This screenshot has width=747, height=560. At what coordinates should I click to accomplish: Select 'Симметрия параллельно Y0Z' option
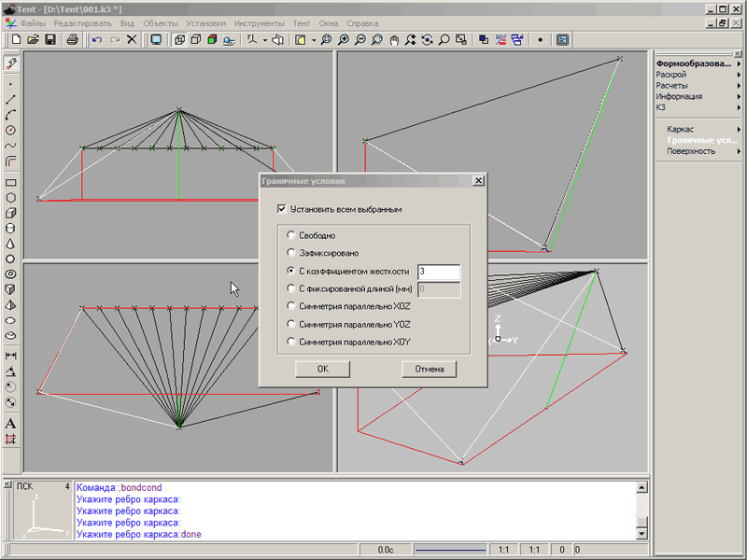pos(290,324)
